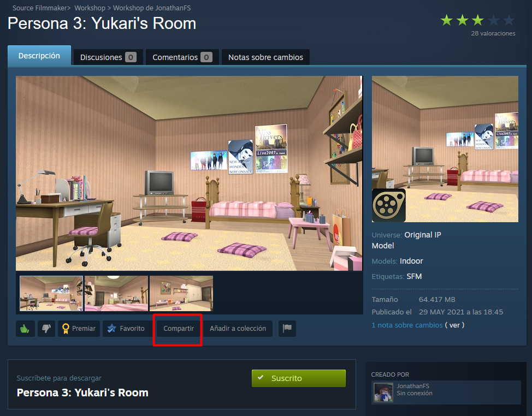Toggle the Suscrito subscription button
Image resolution: width=532 pixels, height=416 pixels.
[299, 378]
